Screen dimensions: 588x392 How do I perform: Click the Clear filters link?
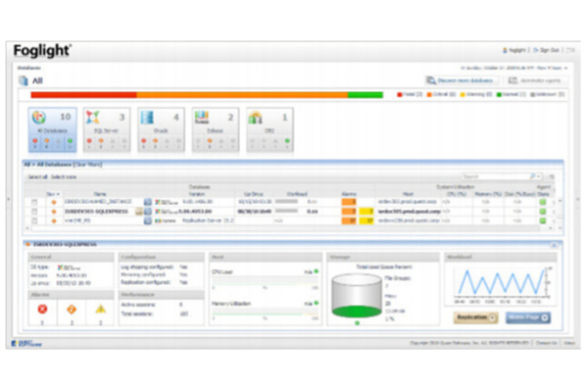tap(88, 165)
